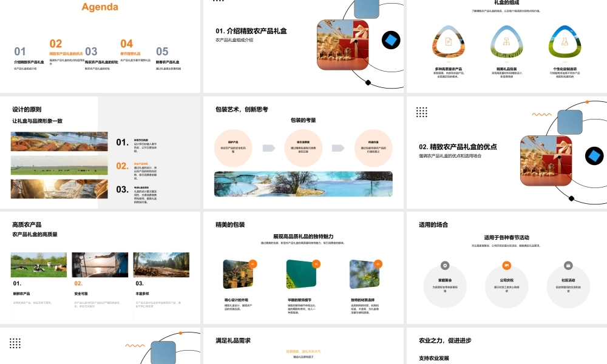
Task: Click the 社区活动 circle label
Action: pyautogui.click(x=568, y=280)
